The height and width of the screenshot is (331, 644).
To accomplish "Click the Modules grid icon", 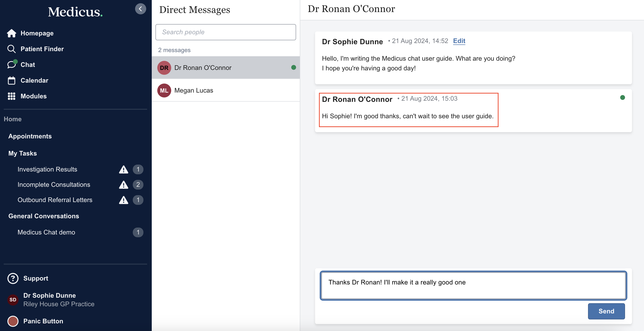I will [x=12, y=96].
